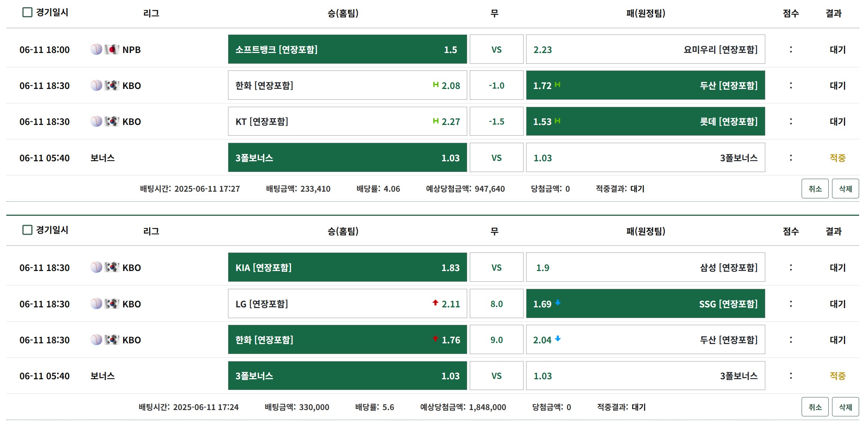Screen dimensions: 868x426
Task: Click the blue down arrow beside SSG odds
Action: (x=558, y=303)
